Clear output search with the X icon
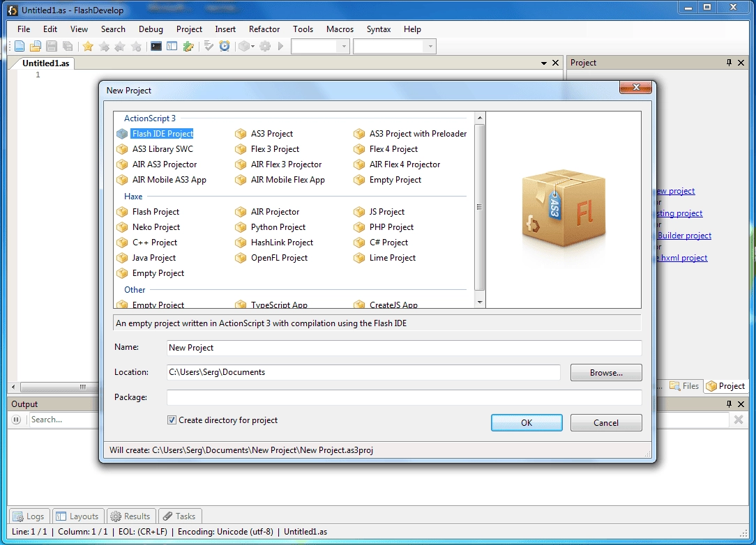This screenshot has width=756, height=545. (738, 420)
